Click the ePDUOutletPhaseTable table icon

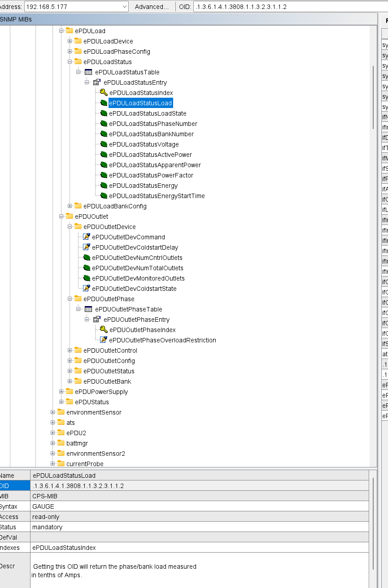tap(88, 309)
